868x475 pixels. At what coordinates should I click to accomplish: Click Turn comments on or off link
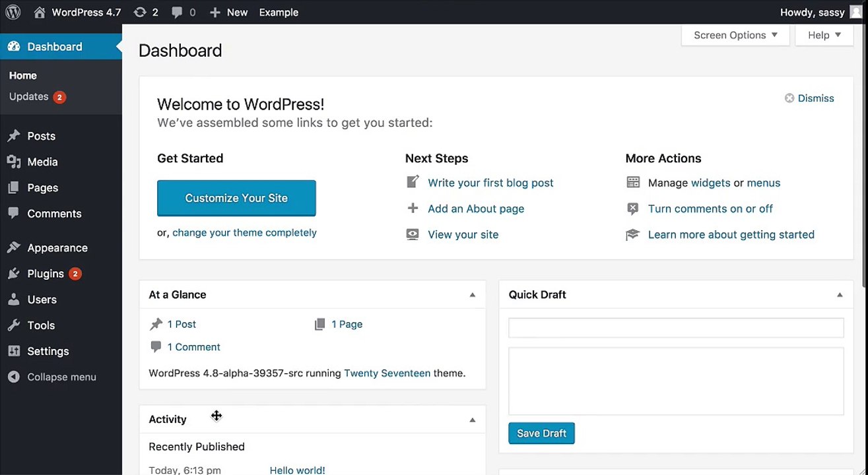tap(710, 208)
